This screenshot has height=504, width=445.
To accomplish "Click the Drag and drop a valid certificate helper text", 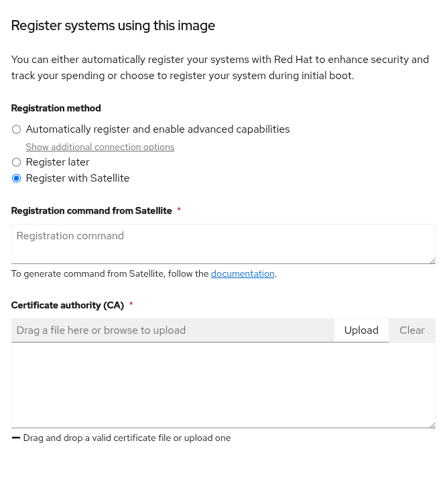I will pyautogui.click(x=127, y=438).
